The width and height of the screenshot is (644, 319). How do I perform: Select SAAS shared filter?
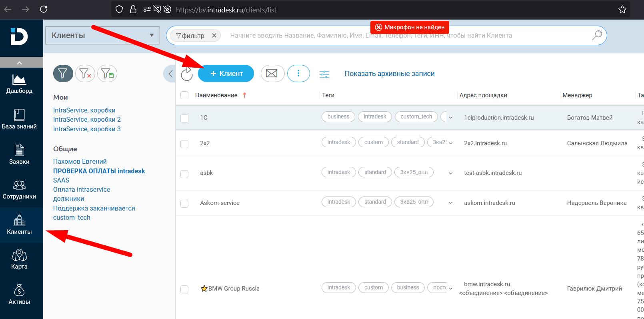tap(61, 180)
